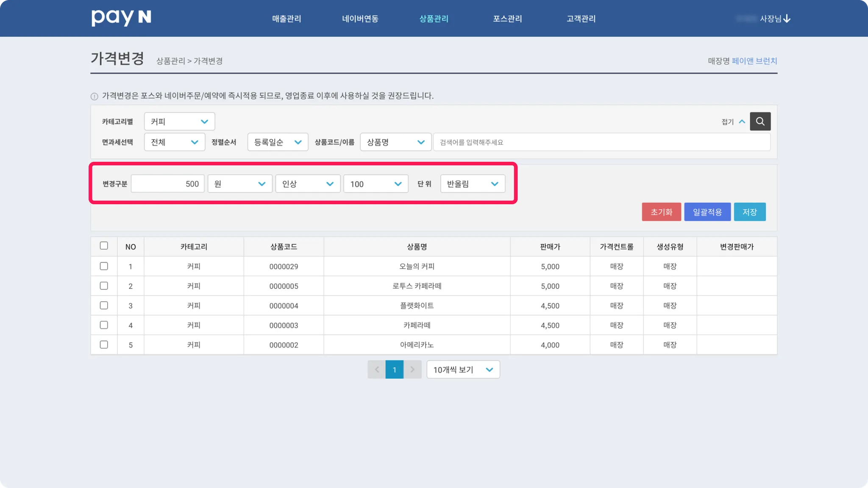This screenshot has height=488, width=868.
Task: Open rounding dropdown showing 반올림
Action: tap(473, 184)
